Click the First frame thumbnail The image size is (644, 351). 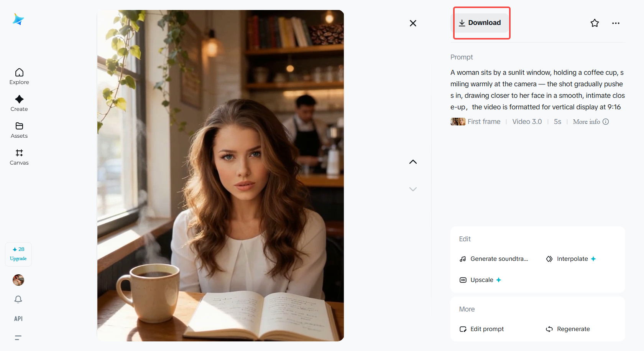pos(458,122)
